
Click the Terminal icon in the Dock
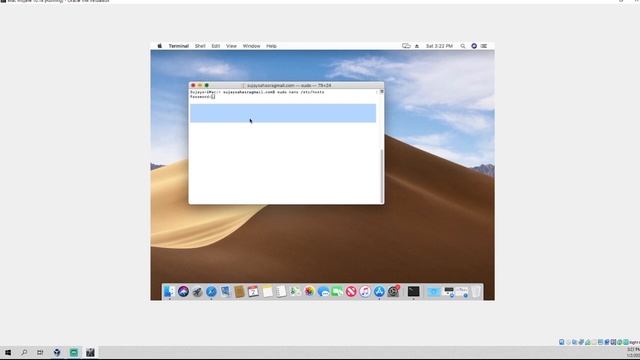tap(413, 291)
